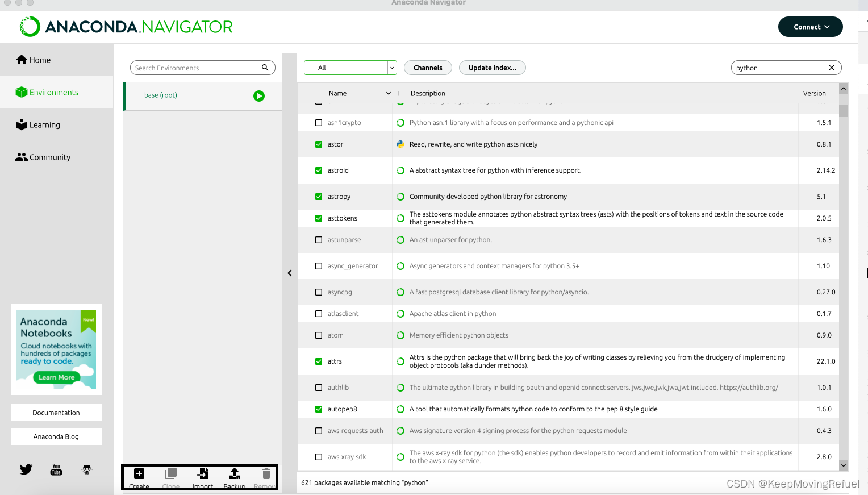This screenshot has width=868, height=495.
Task: Click the Python type icon on the astor row
Action: click(400, 144)
